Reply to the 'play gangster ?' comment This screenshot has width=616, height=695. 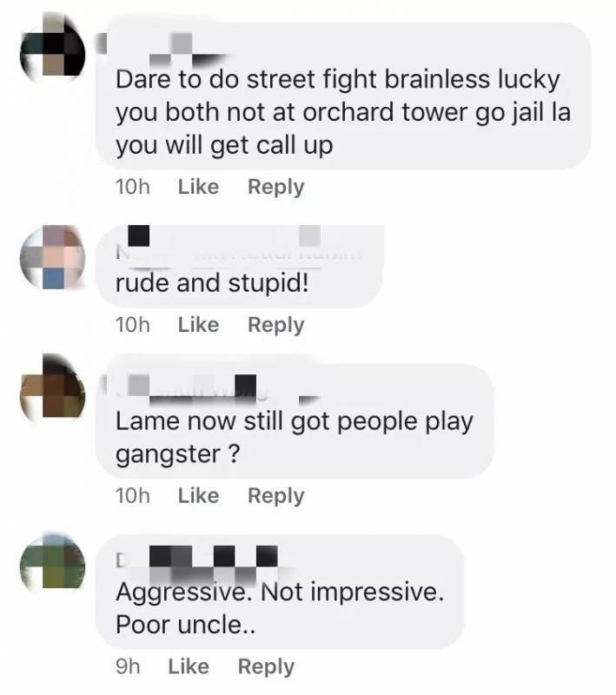pyautogui.click(x=275, y=496)
